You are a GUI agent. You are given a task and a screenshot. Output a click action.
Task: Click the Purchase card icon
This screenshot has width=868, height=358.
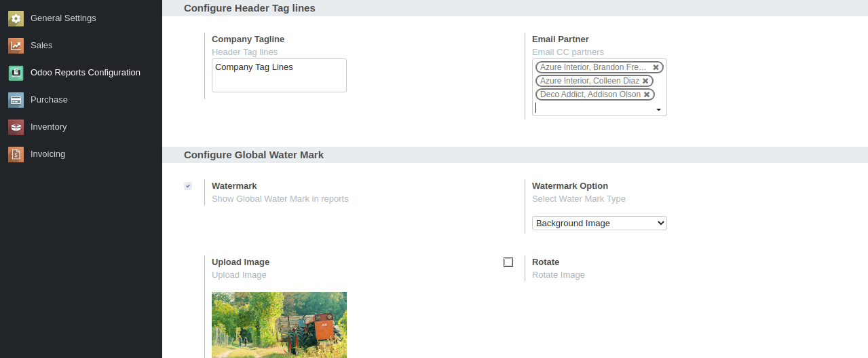click(x=16, y=100)
